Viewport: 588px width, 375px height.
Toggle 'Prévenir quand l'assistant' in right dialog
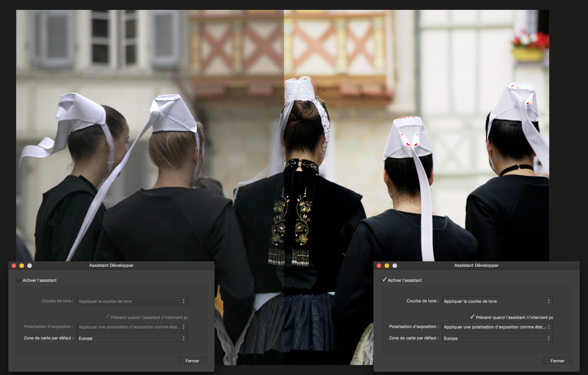[472, 317]
